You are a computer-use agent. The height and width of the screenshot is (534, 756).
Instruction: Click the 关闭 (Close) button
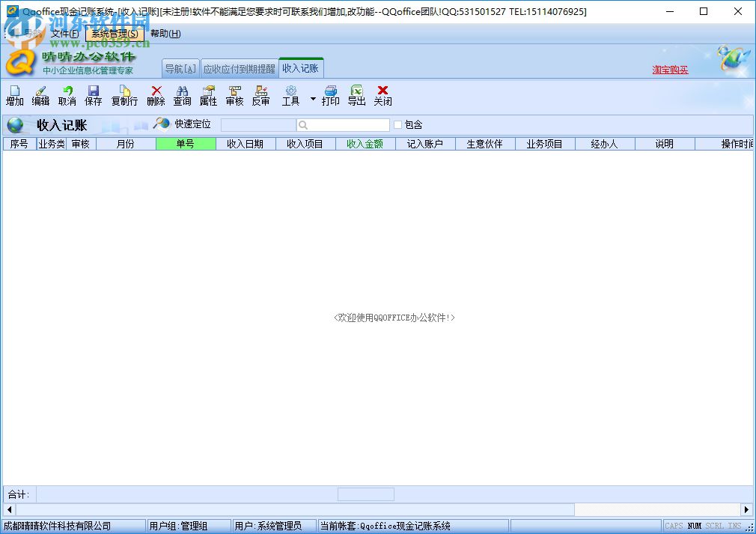tap(383, 95)
